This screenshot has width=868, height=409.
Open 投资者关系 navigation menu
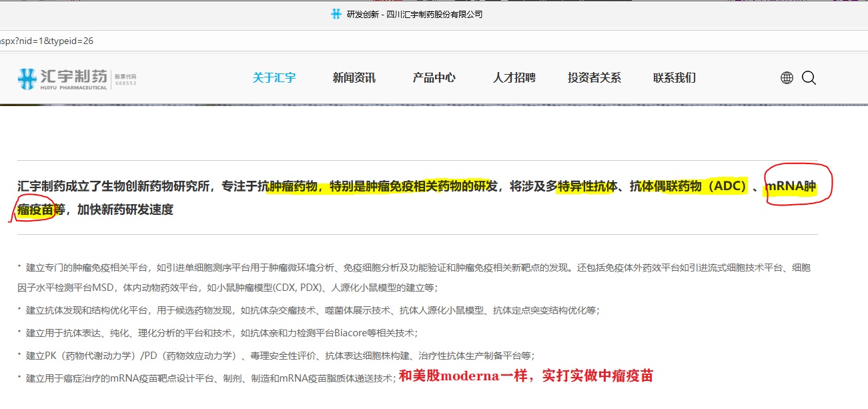pyautogui.click(x=594, y=78)
